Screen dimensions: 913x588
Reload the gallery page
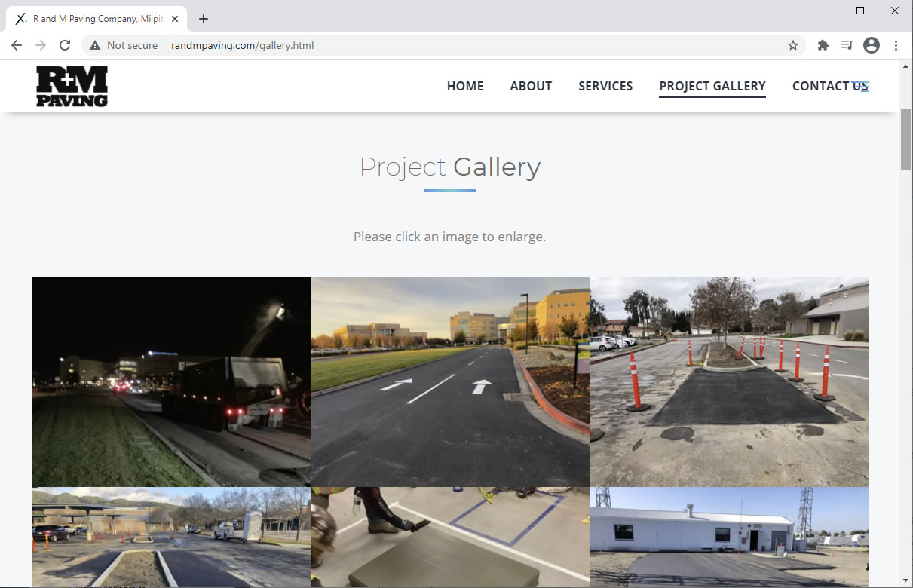click(65, 45)
